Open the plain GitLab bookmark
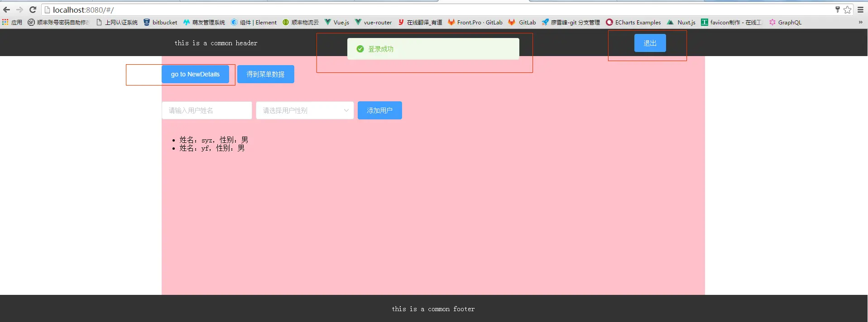 point(522,22)
